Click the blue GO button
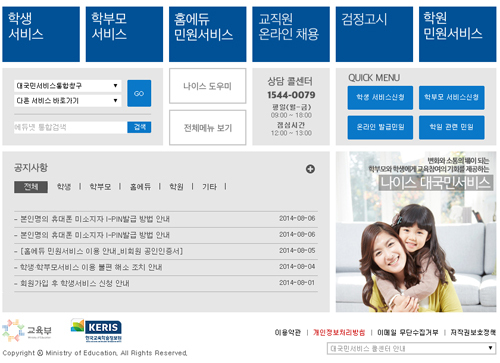The height and width of the screenshot is (363, 500). (x=139, y=93)
